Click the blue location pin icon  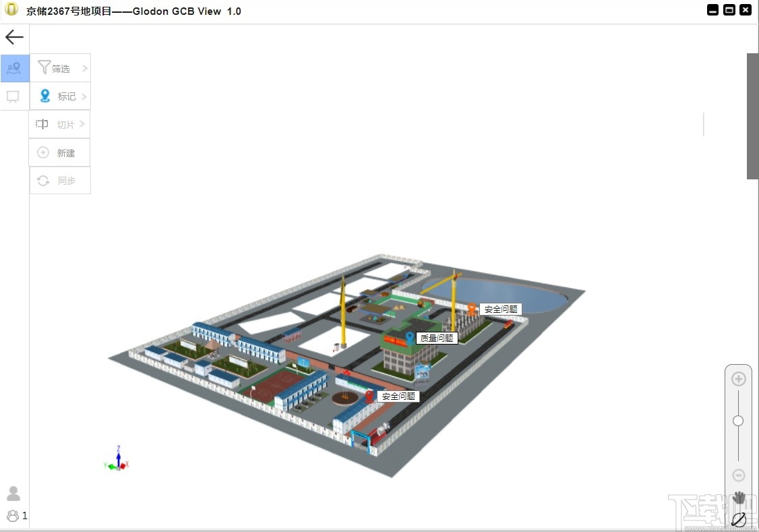coord(44,96)
